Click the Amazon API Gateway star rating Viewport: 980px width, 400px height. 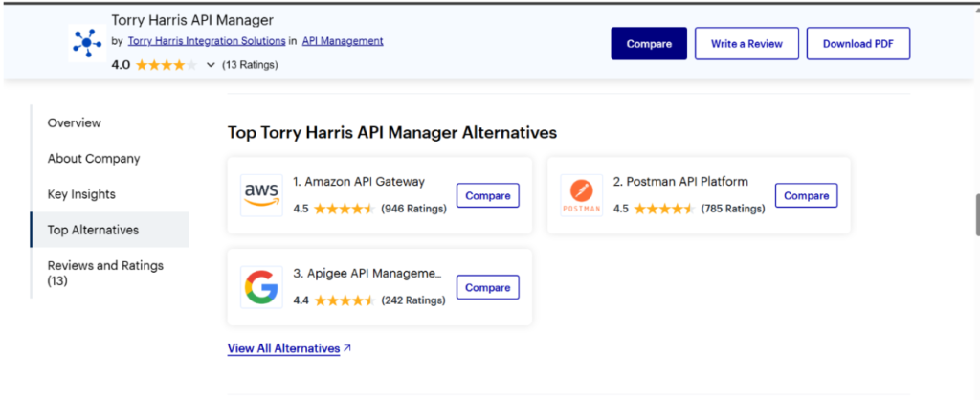tap(345, 209)
